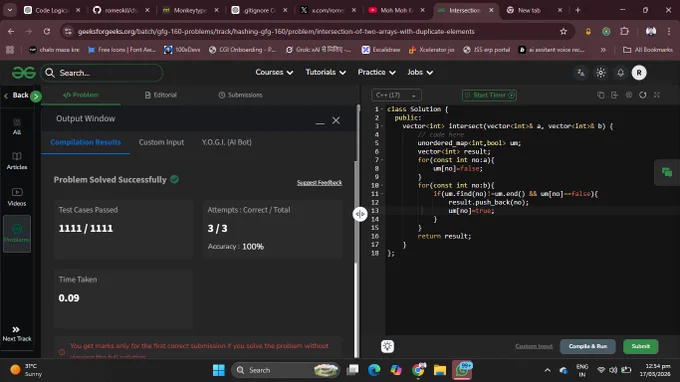Open the Excalidraw bookmark
Image resolution: width=680 pixels, height=382 pixels.
pyautogui.click(x=381, y=50)
